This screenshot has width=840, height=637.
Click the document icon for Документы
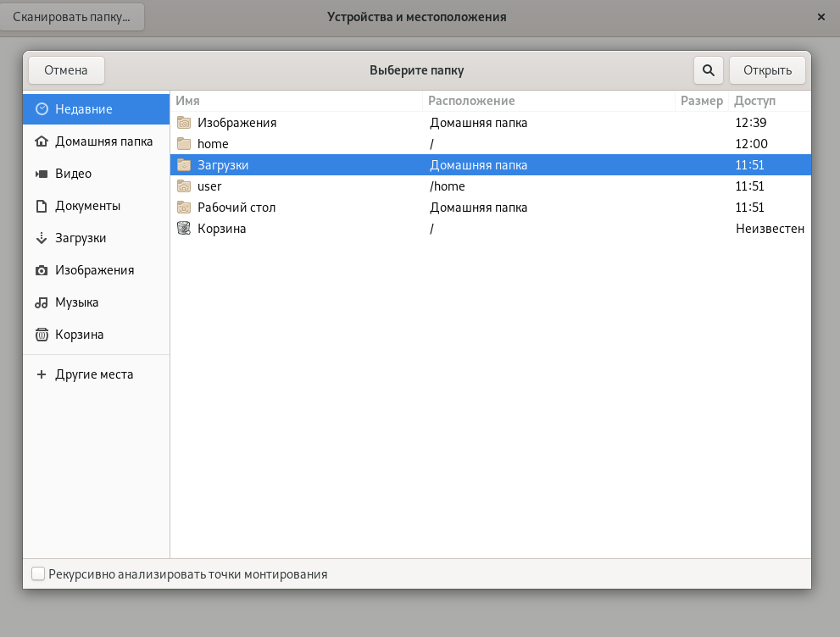pos(42,206)
